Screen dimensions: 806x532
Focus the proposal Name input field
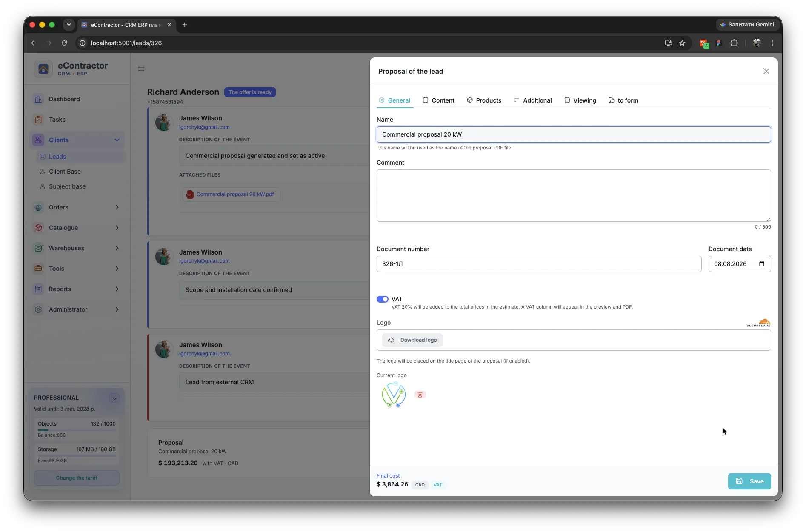[x=573, y=134]
